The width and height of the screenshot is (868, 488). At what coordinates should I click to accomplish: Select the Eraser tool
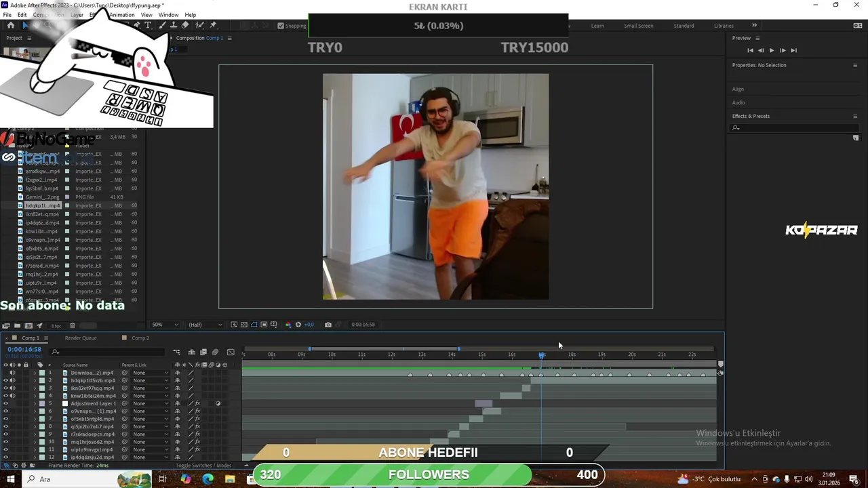coord(185,25)
